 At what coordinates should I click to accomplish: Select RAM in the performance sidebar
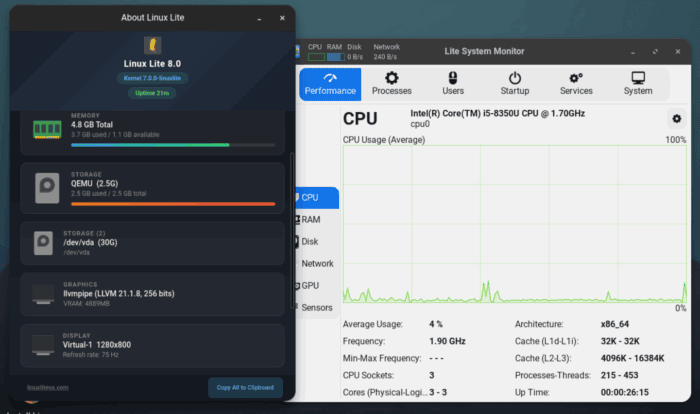coord(317,219)
